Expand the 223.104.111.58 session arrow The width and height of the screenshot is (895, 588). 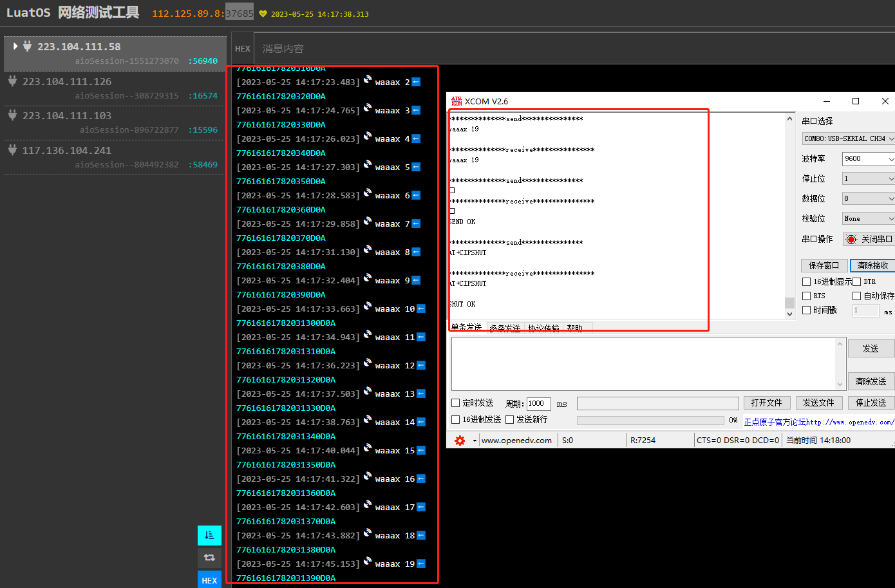pos(15,46)
